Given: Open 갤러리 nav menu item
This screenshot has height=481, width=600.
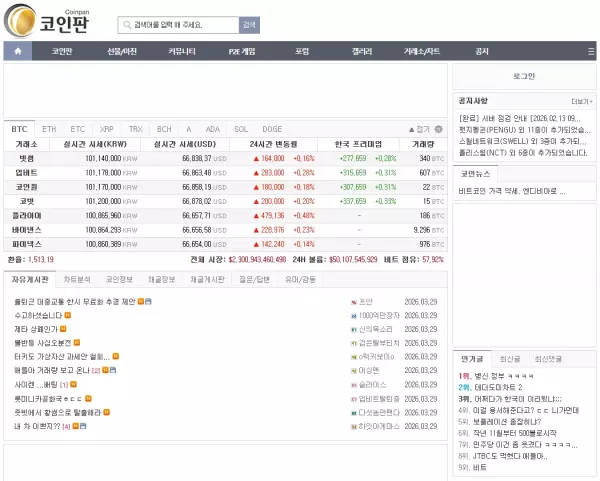Looking at the screenshot, I should pos(362,51).
